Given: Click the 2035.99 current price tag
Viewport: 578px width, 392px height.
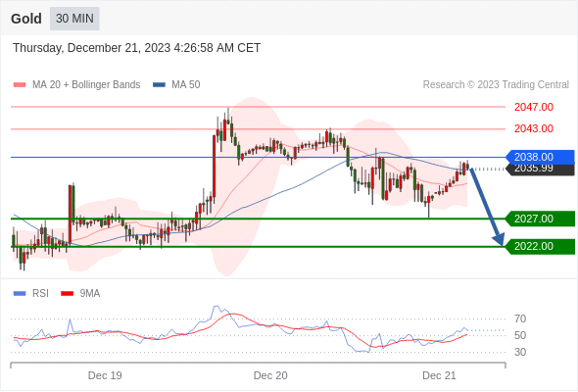Looking at the screenshot, I should point(540,170).
